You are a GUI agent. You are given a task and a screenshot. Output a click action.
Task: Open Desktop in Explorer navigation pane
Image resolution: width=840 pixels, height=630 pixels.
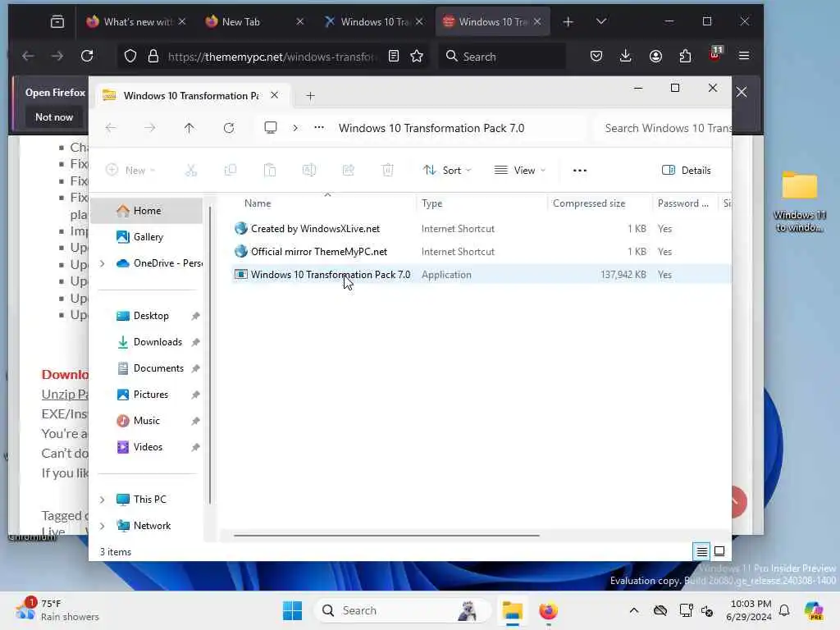coord(146,316)
